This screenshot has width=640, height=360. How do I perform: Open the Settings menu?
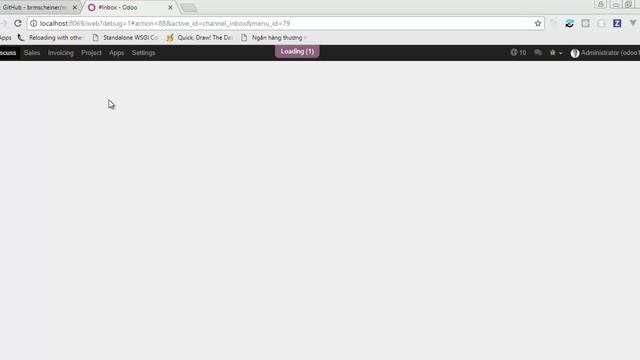coord(143,53)
